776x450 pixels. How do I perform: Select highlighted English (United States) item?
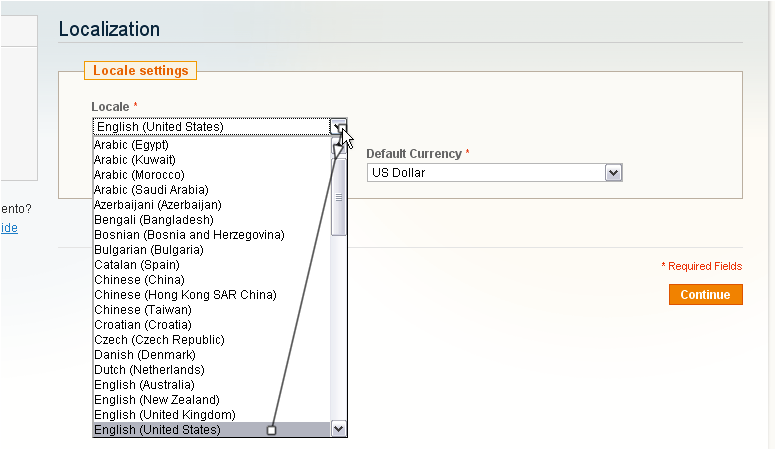(x=157, y=430)
